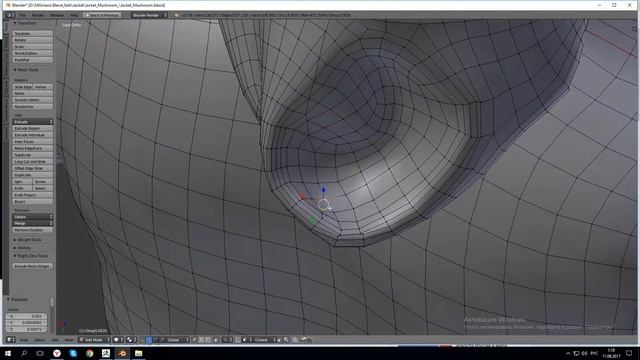Click Back to Previous button
The image size is (640, 360).
tap(102, 15)
